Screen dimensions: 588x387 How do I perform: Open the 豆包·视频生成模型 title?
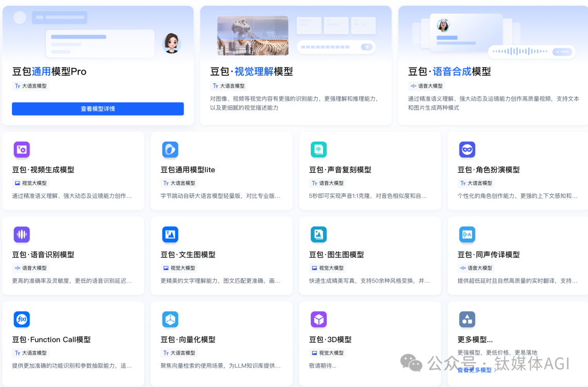[x=43, y=170]
